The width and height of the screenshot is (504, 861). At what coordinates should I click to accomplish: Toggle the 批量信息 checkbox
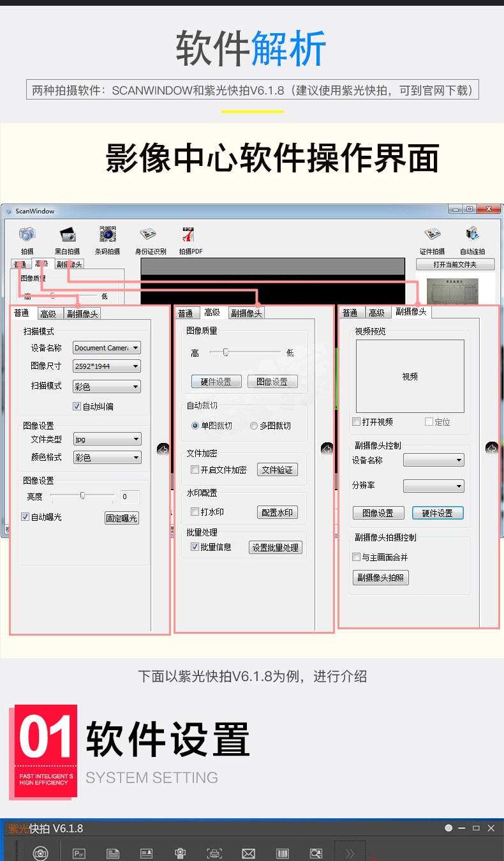[195, 547]
